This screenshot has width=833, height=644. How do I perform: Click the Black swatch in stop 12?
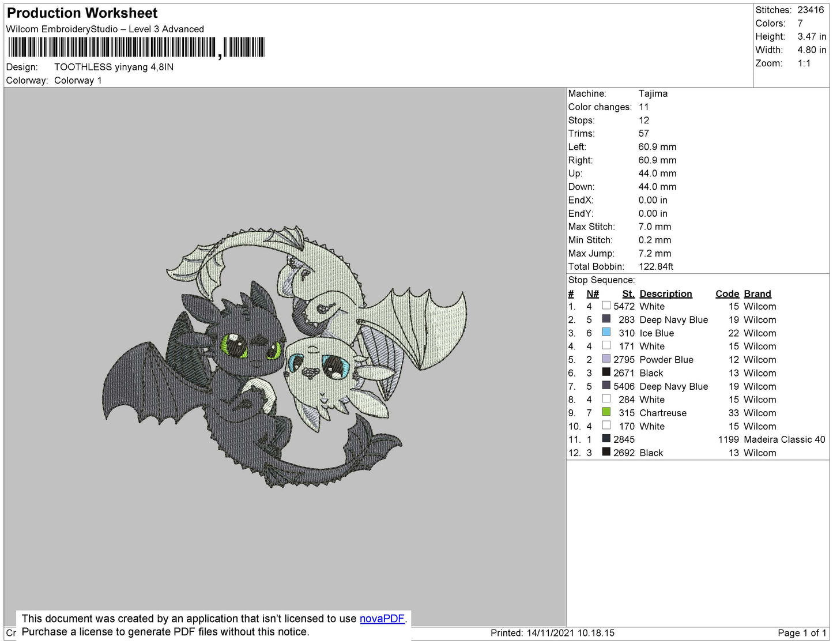pos(606,452)
